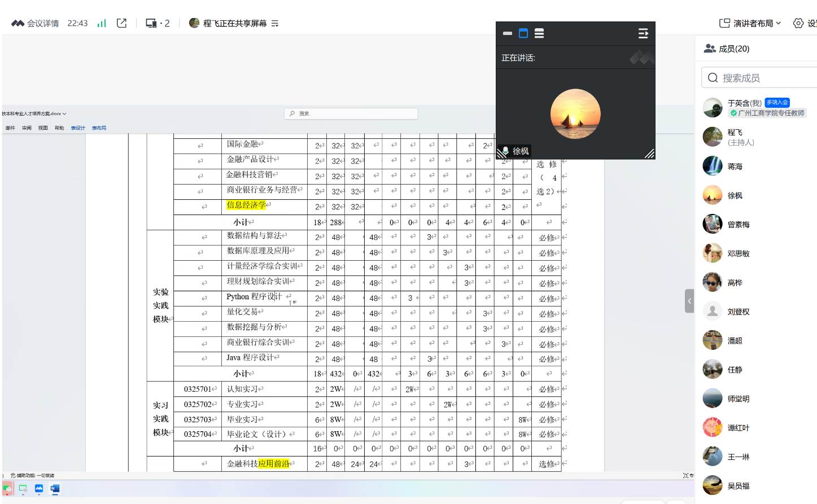Select host 程飞 in the member list
This screenshot has height=504, width=817.
[735, 137]
